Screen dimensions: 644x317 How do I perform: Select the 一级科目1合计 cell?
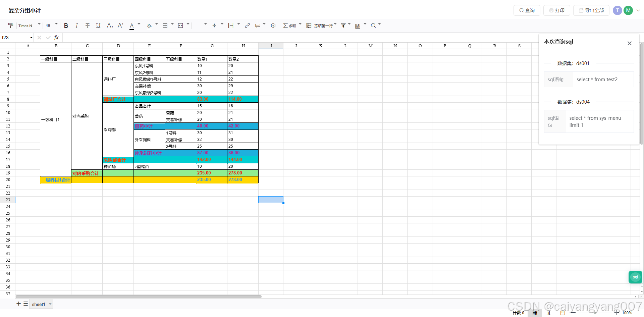(56, 180)
